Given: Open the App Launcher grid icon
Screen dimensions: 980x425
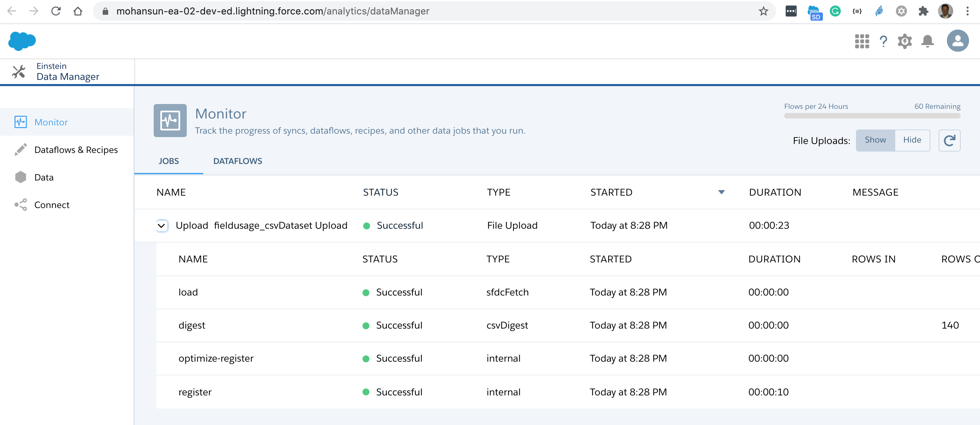Looking at the screenshot, I should click(862, 41).
